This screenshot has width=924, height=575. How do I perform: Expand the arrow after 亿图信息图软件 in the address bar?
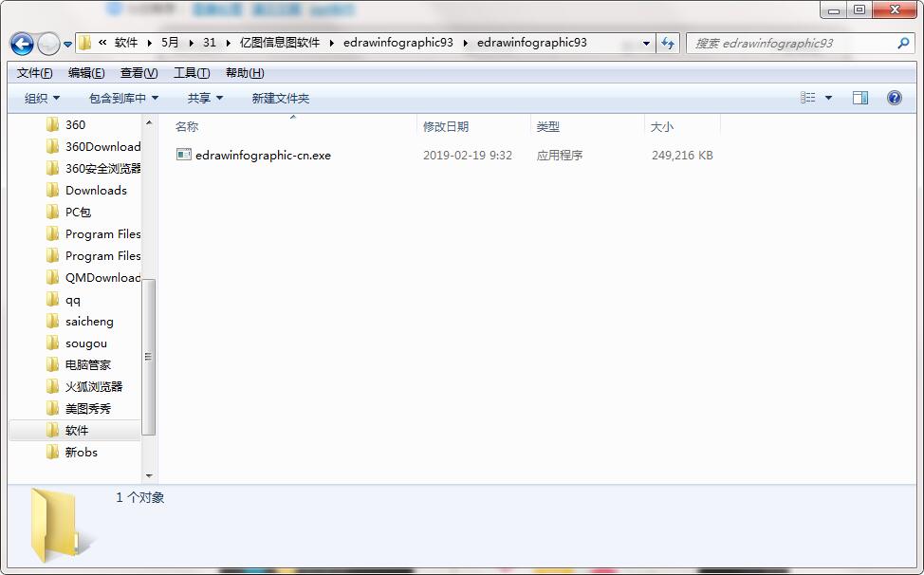[332, 43]
